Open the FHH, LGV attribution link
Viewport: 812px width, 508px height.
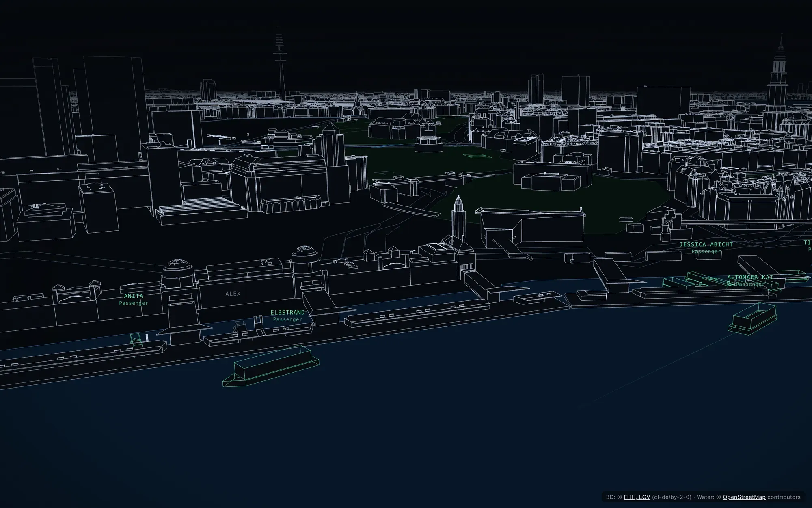click(x=637, y=497)
